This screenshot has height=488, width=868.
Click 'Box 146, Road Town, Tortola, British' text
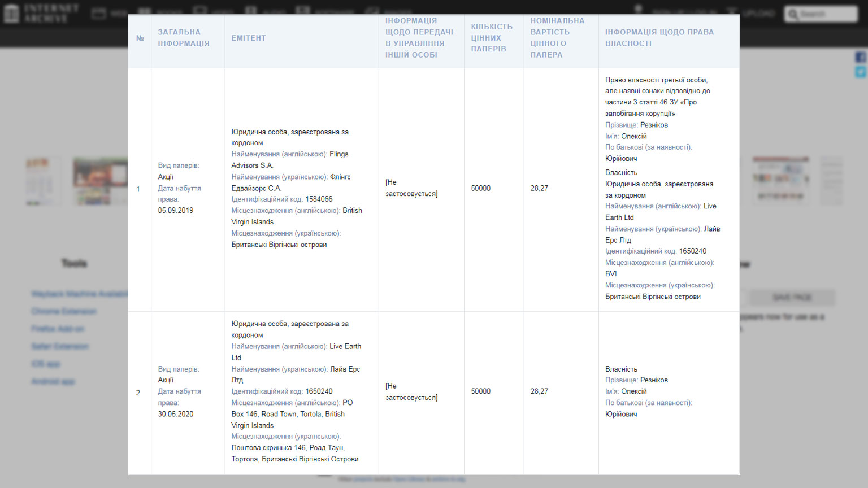pyautogui.click(x=288, y=414)
